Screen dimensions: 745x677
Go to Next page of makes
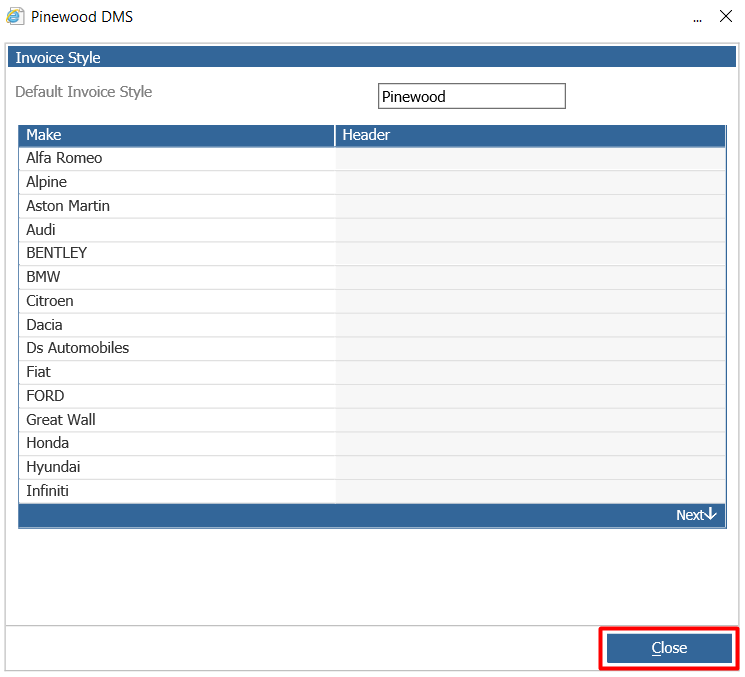pos(696,515)
